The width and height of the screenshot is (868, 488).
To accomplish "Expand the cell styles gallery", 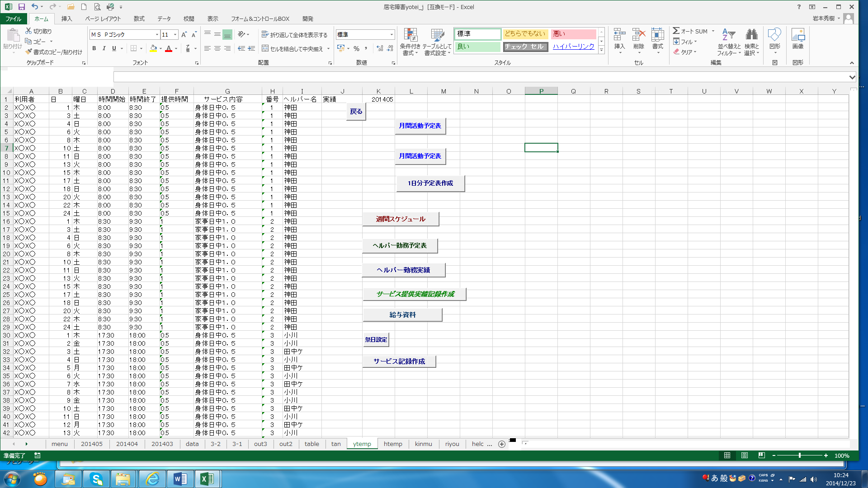I will point(601,50).
